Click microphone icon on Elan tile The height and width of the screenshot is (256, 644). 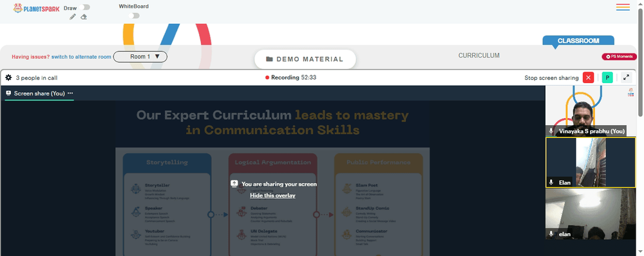click(551, 182)
